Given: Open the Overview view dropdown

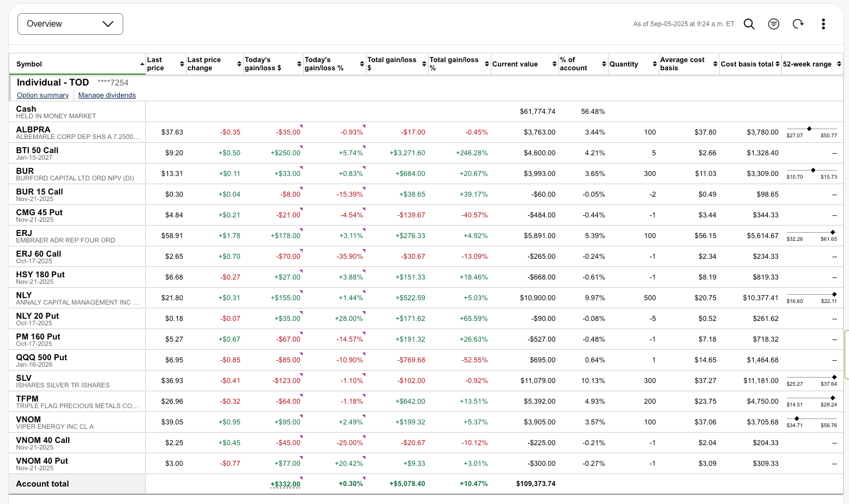Looking at the screenshot, I should coord(70,24).
